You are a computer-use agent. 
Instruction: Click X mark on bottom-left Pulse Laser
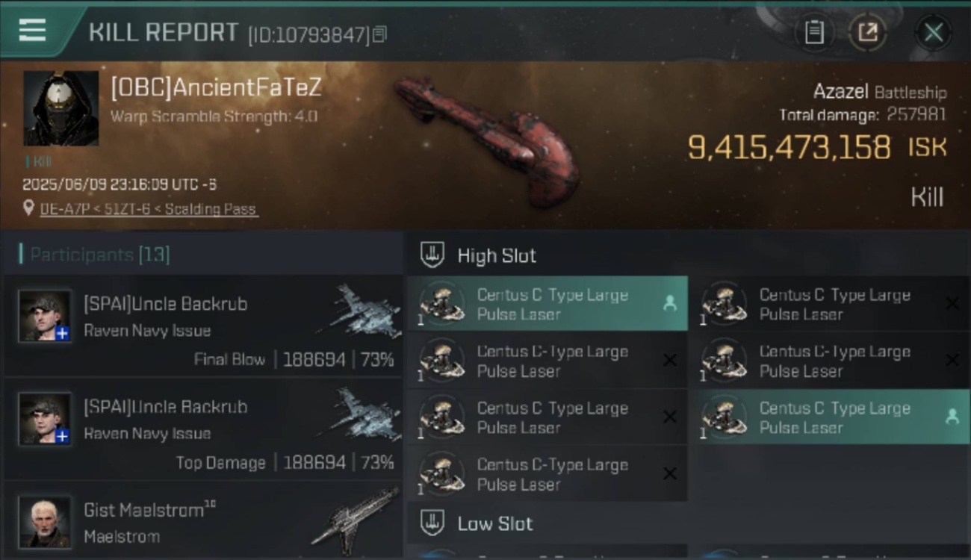coord(670,473)
